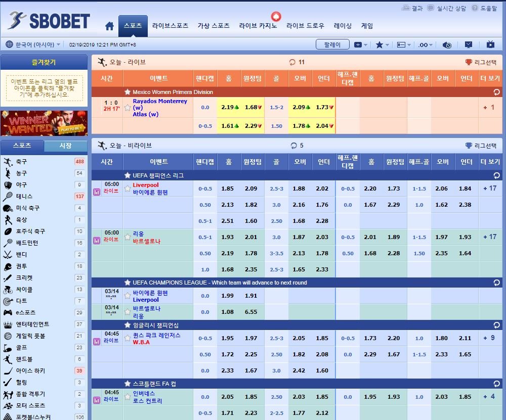Favorite the Mexico Women Primera Division league star

128,92
